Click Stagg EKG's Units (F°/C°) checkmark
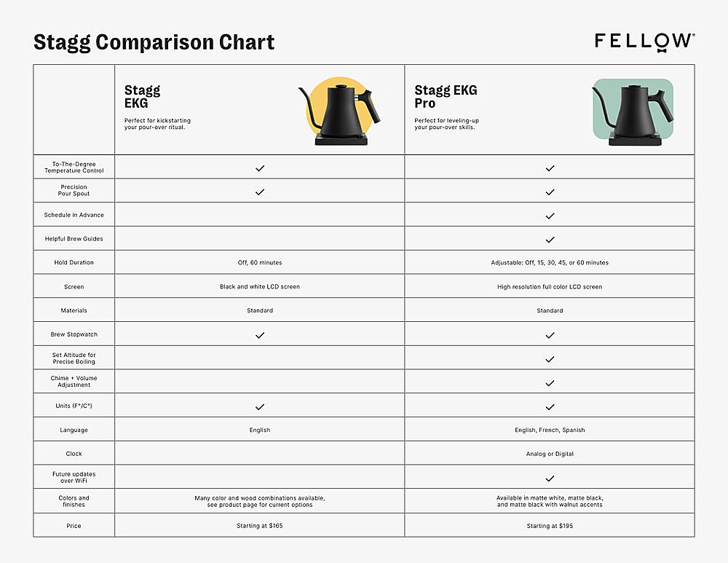 260,406
